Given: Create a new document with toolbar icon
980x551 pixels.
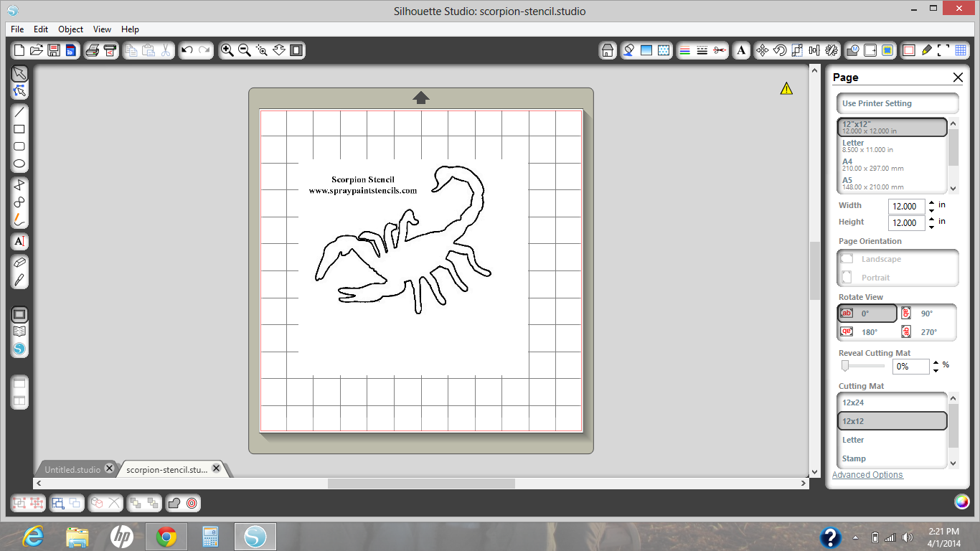Looking at the screenshot, I should [19, 50].
